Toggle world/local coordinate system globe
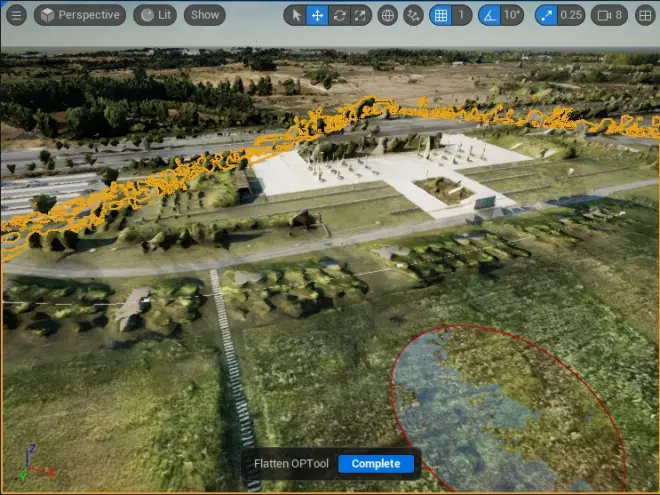This screenshot has height=495, width=660. pyautogui.click(x=388, y=16)
